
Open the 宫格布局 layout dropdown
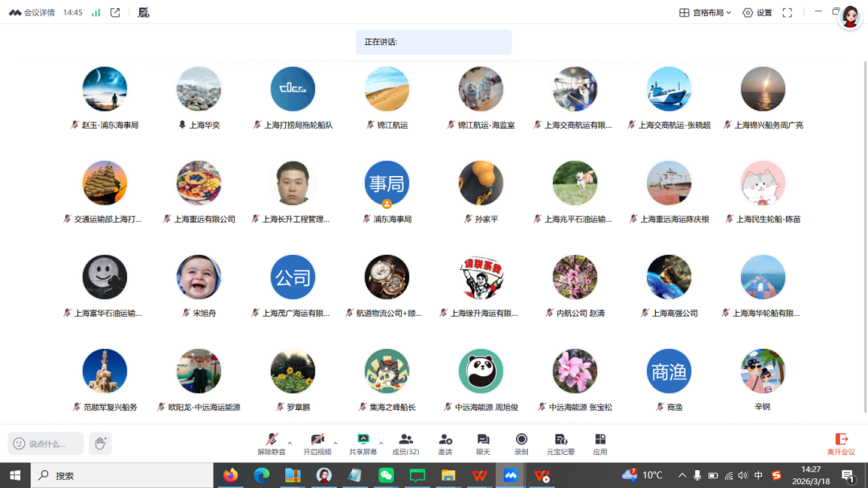click(x=705, y=13)
